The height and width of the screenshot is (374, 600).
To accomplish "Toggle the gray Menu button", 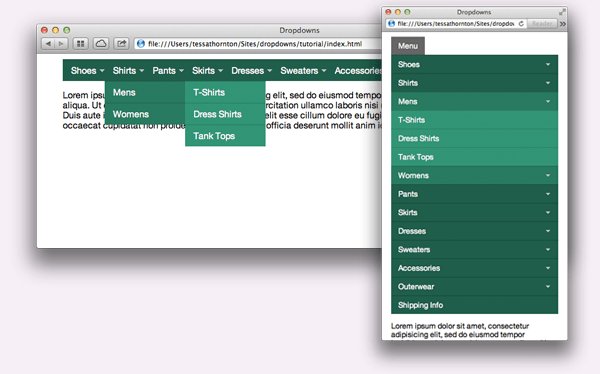I will point(408,46).
